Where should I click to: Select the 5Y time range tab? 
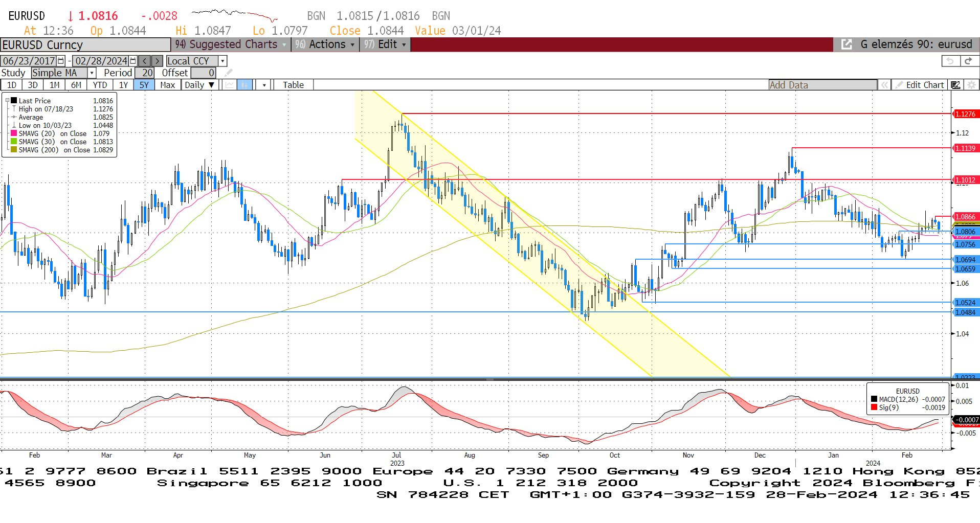coord(144,85)
